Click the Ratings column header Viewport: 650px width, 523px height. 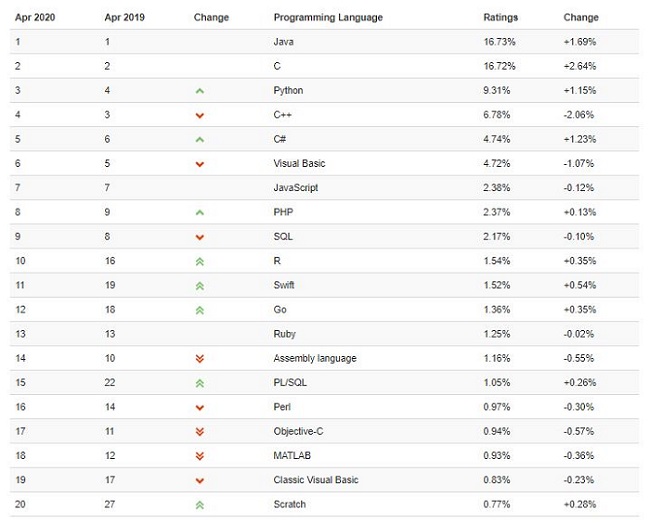pyautogui.click(x=500, y=17)
